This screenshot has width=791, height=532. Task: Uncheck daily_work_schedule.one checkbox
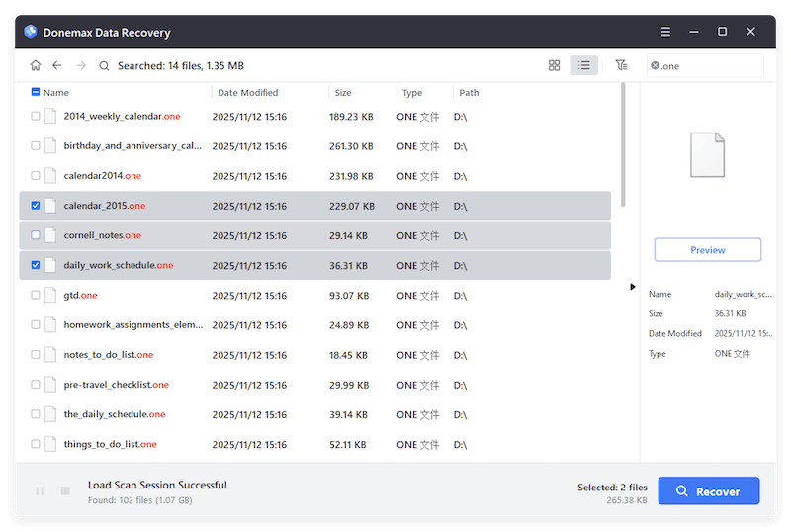(x=36, y=265)
